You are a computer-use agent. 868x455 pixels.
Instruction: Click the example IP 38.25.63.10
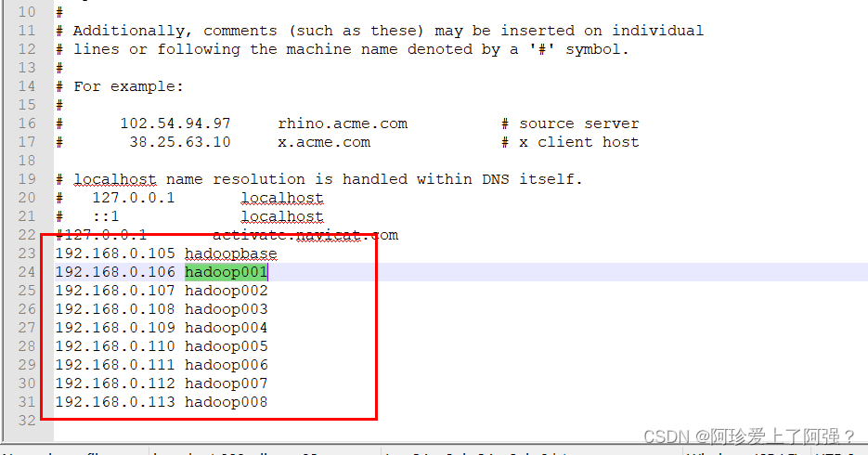pyautogui.click(x=180, y=142)
